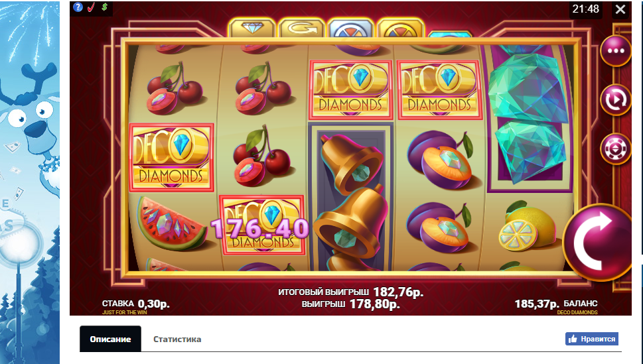Click the blue question mark help icon
Screen dimensions: 643x364
(x=78, y=7)
